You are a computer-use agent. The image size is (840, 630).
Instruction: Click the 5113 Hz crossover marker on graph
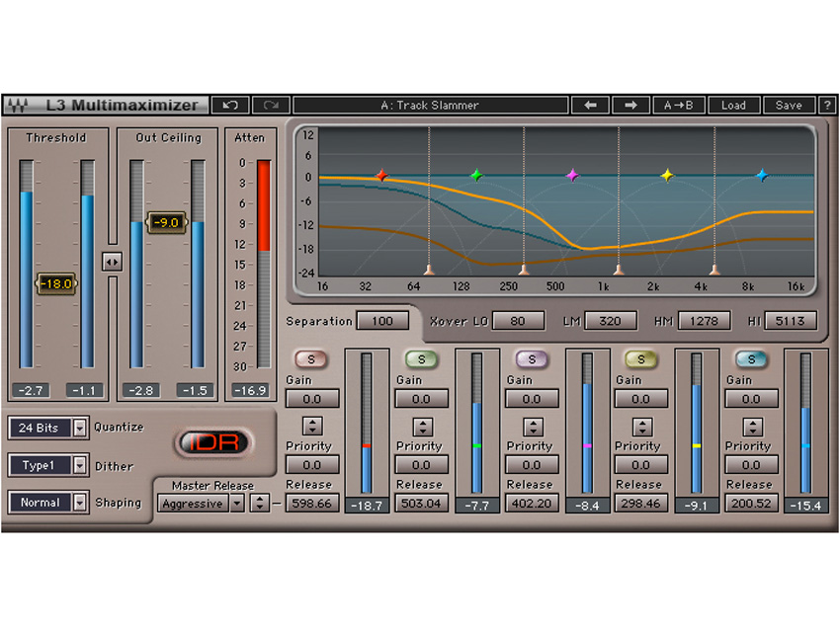coord(714,270)
